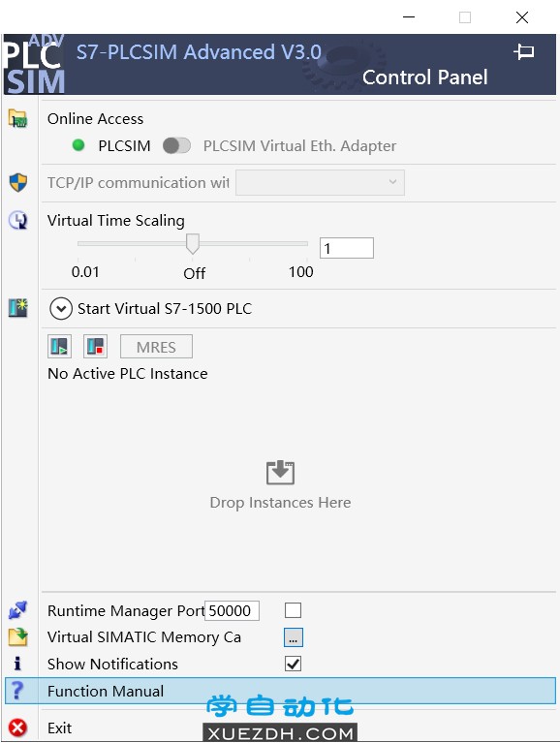Click the memory card browse ellipsis button
The height and width of the screenshot is (743, 560).
[294, 637]
